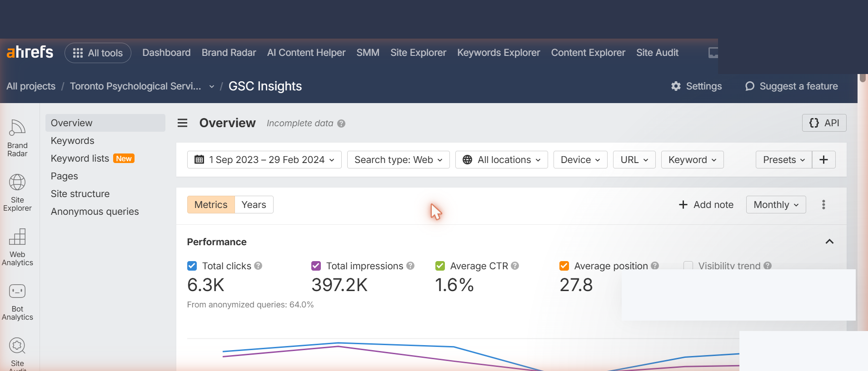Screen dimensions: 868x371
Task: Open the URL filter dropdown
Action: [x=634, y=160]
